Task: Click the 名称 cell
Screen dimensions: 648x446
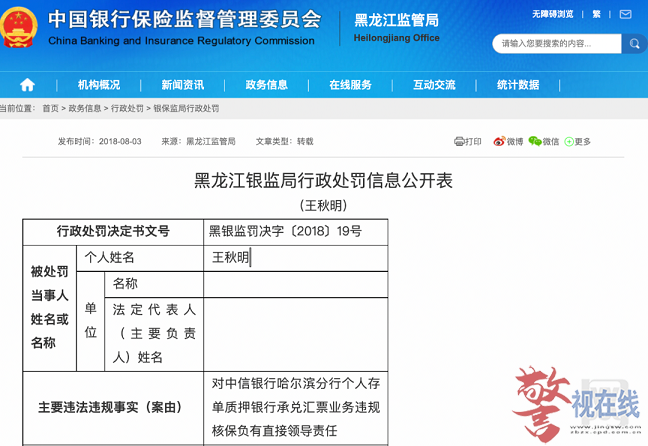Action: coord(154,284)
